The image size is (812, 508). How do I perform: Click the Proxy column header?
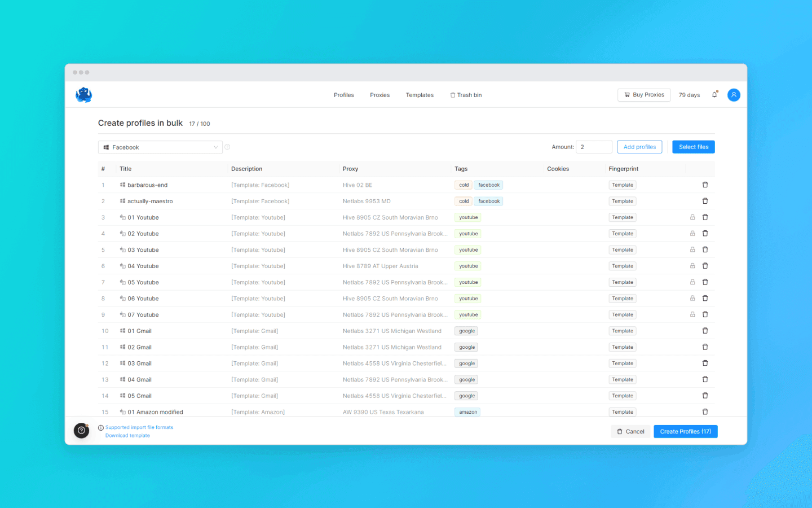click(x=350, y=169)
